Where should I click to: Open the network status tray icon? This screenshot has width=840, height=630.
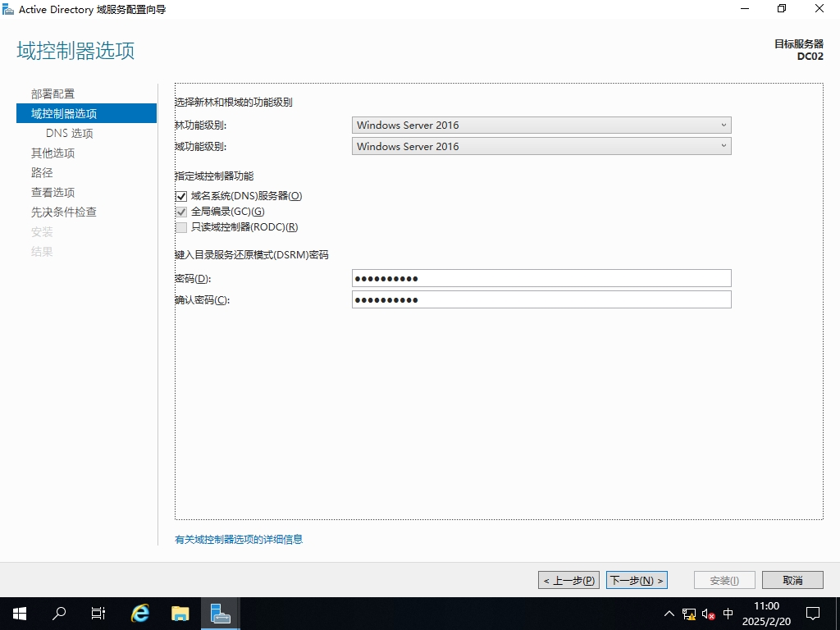tap(689, 614)
